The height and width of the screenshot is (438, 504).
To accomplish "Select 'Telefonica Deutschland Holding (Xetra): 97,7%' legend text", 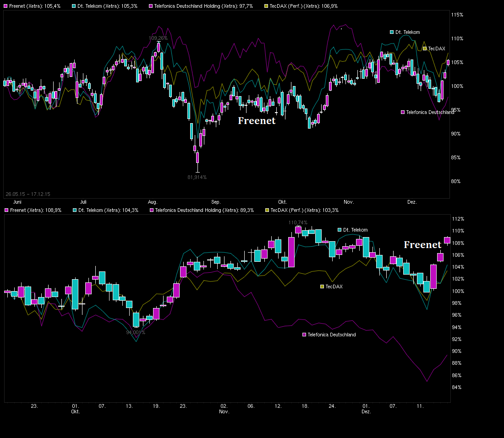I will (203, 6).
